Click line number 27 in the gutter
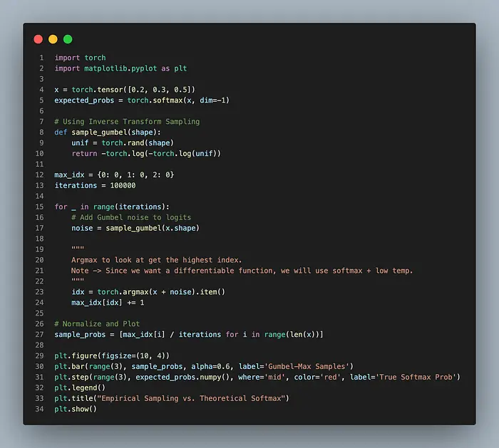The image size is (499, 448). 39,334
